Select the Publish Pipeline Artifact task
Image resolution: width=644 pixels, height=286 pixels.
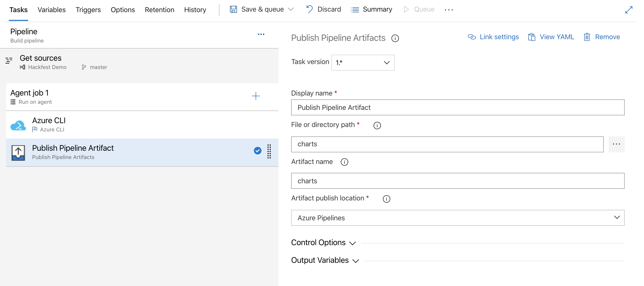point(142,152)
